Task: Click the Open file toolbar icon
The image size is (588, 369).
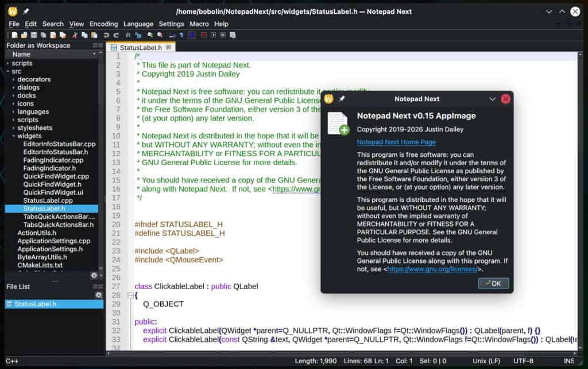Action: point(24,35)
